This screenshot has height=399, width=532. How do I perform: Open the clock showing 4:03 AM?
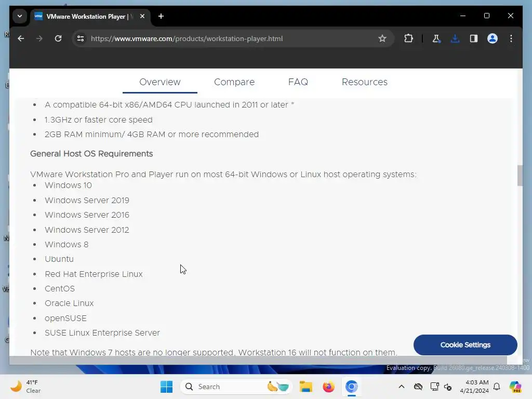(x=474, y=387)
